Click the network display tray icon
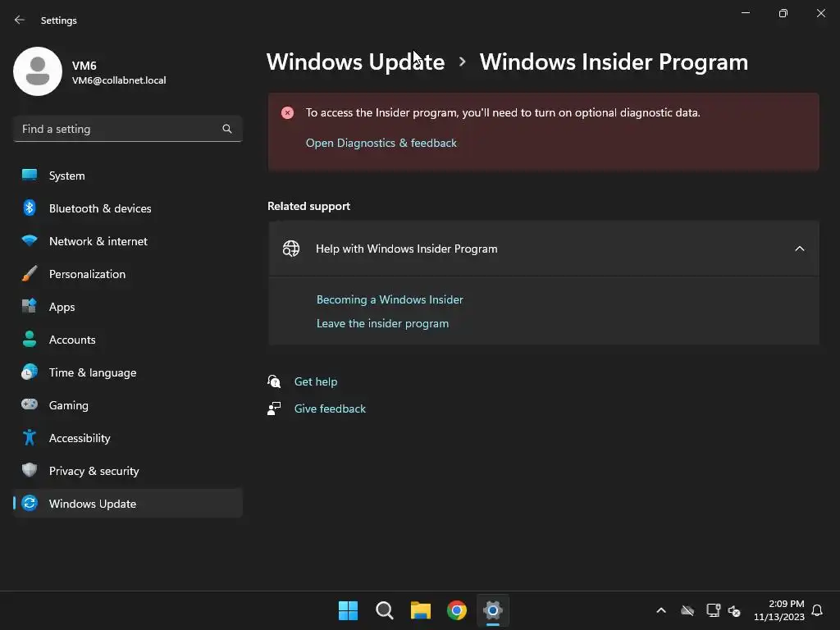This screenshot has height=630, width=840. click(713, 610)
